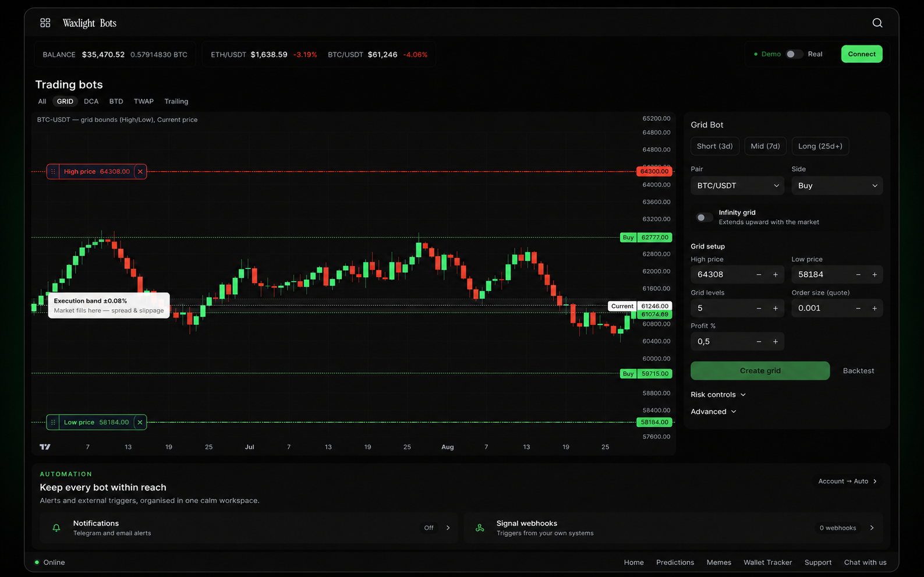The width and height of the screenshot is (924, 577).
Task: Toggle the Demo/Real mode switch
Action: [794, 54]
